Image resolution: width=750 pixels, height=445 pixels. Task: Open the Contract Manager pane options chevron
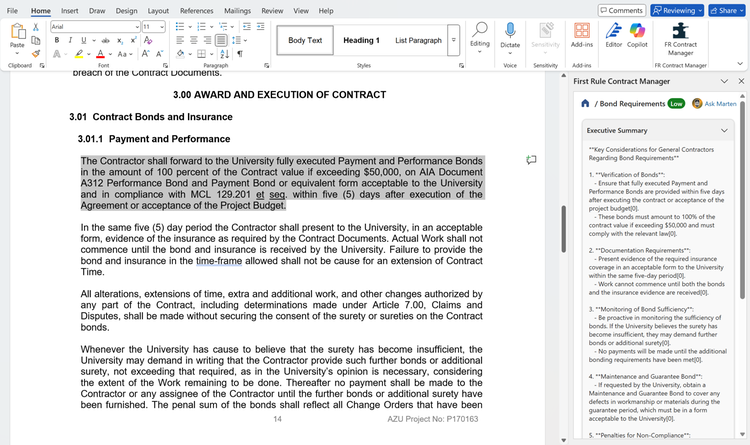pyautogui.click(x=724, y=81)
